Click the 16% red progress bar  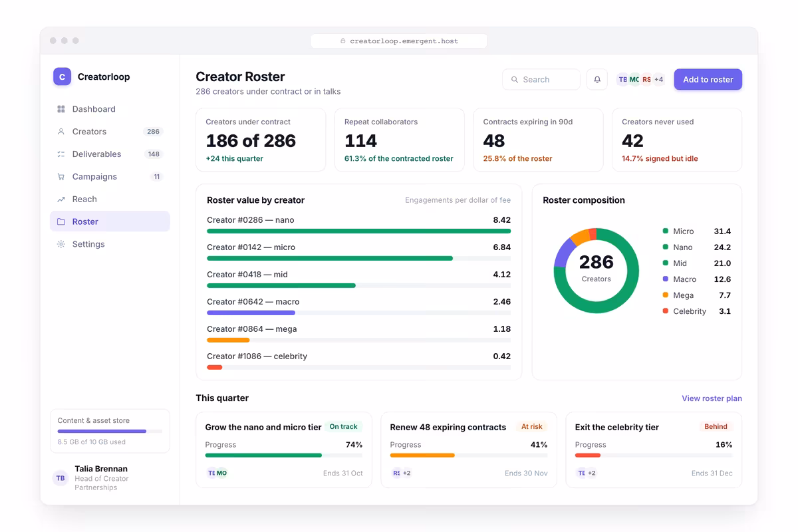654,456
